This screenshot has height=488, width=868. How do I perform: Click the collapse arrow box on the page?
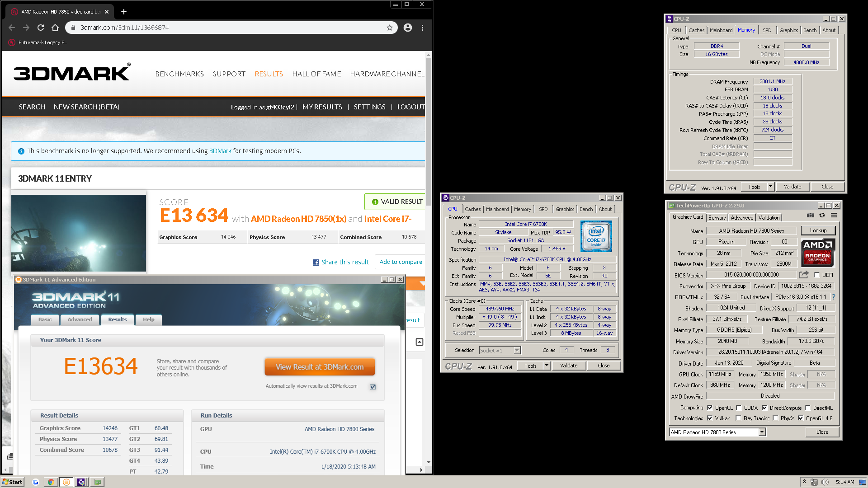pyautogui.click(x=420, y=342)
